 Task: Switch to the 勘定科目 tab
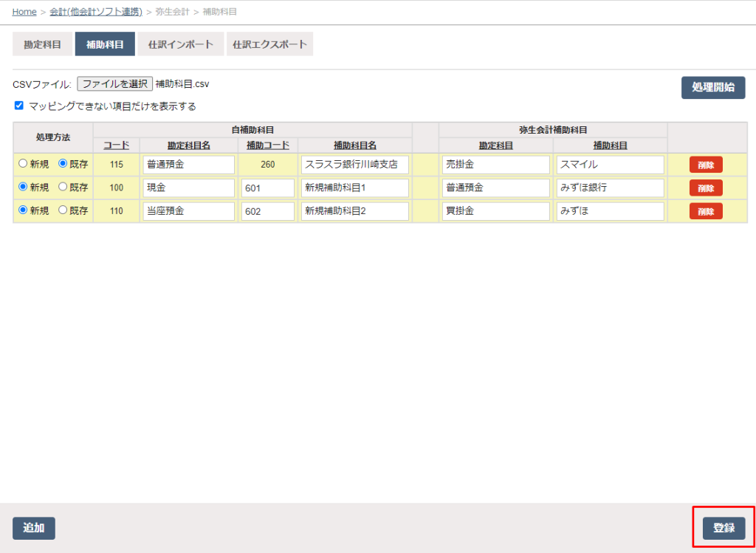pyautogui.click(x=42, y=44)
